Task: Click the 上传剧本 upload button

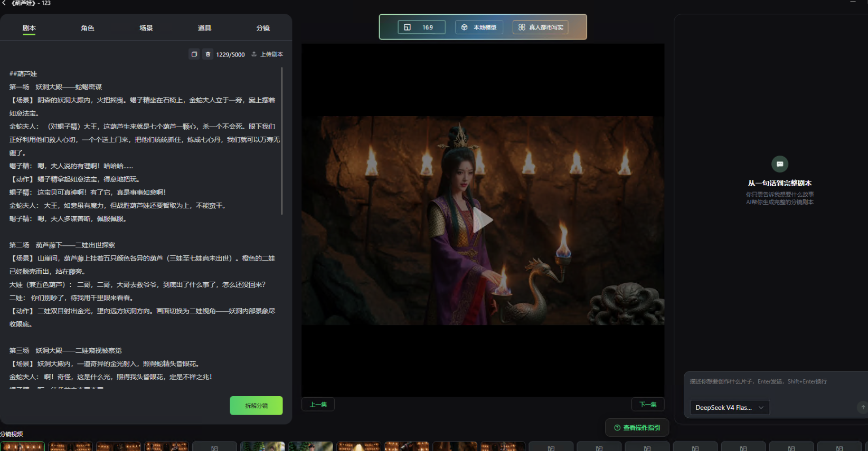Action: pos(268,54)
